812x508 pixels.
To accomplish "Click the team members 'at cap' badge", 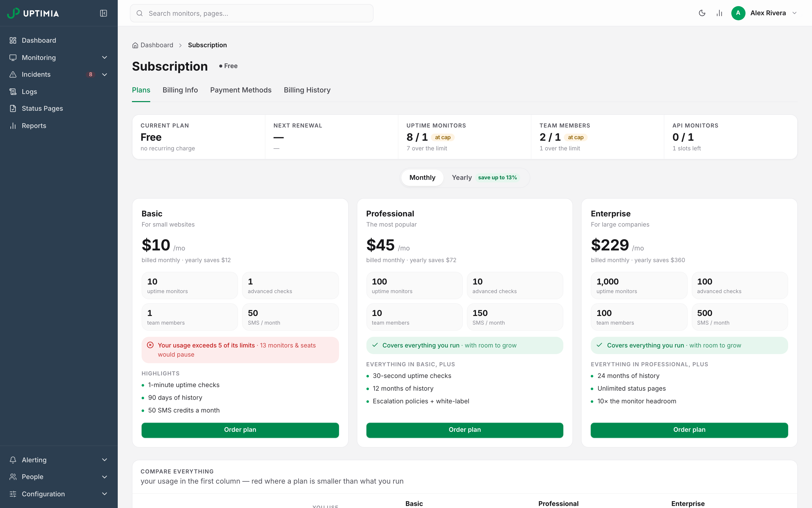I will 576,137.
